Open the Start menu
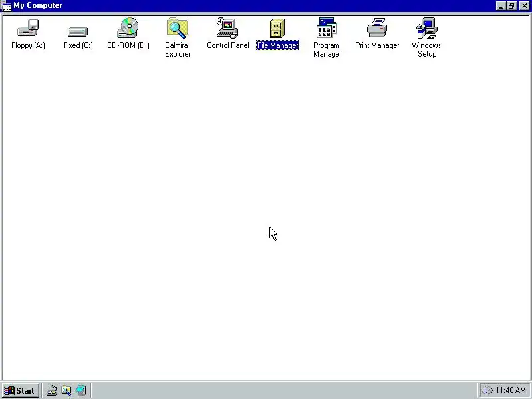This screenshot has height=399, width=532. [x=20, y=390]
